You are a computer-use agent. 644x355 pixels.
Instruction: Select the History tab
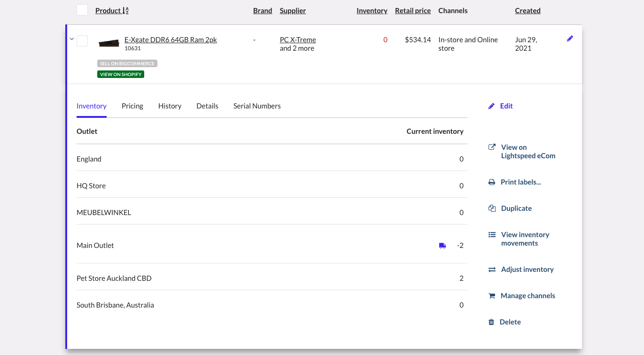[170, 106]
